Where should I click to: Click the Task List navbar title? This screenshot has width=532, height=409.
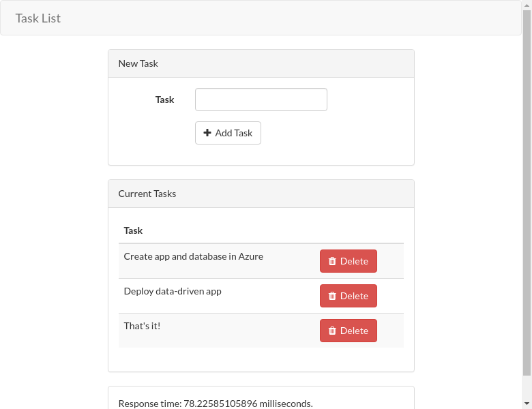click(x=38, y=18)
